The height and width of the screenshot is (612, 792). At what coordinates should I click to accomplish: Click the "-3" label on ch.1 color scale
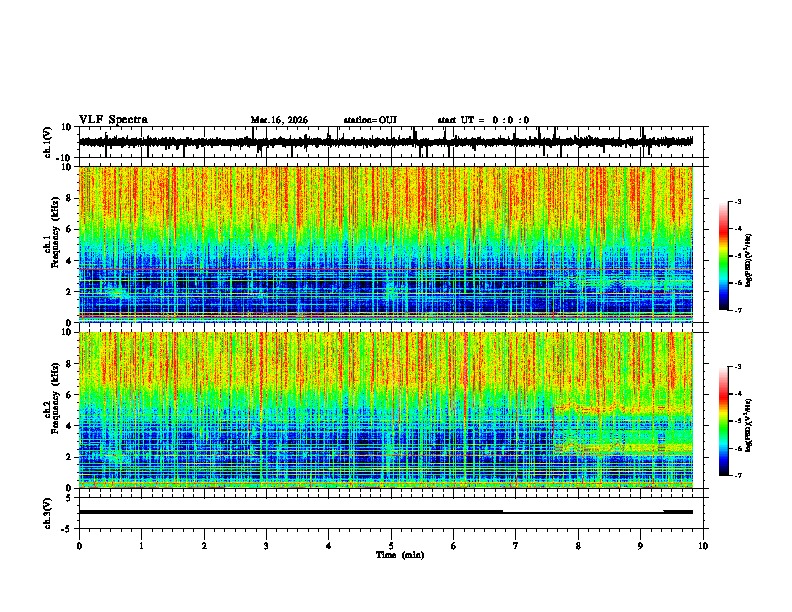738,201
